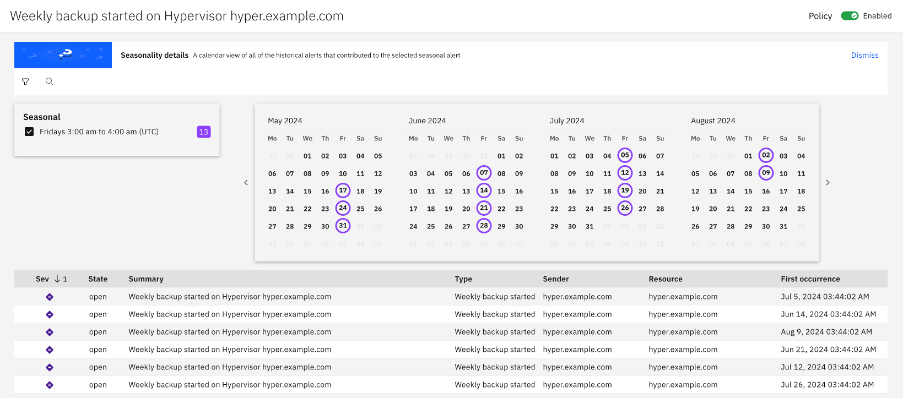The width and height of the screenshot is (904, 398).
Task: Click the Jun 21, 2024 03:44:02 AM timestamp
Action: click(x=828, y=350)
